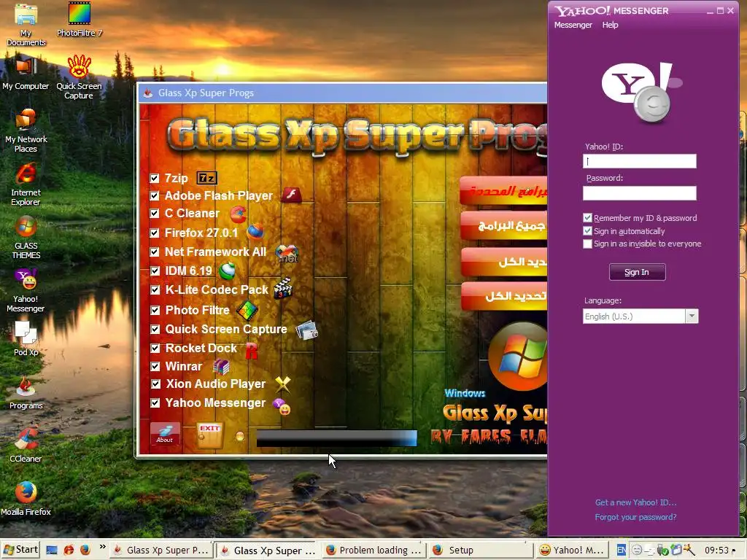Screen dimensions: 747x560
Task: Open My Computer desktop icon
Action: coord(26,73)
